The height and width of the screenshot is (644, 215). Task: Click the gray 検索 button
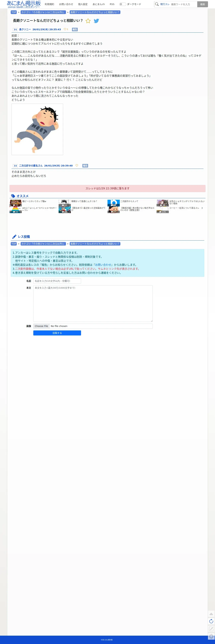(202, 4)
